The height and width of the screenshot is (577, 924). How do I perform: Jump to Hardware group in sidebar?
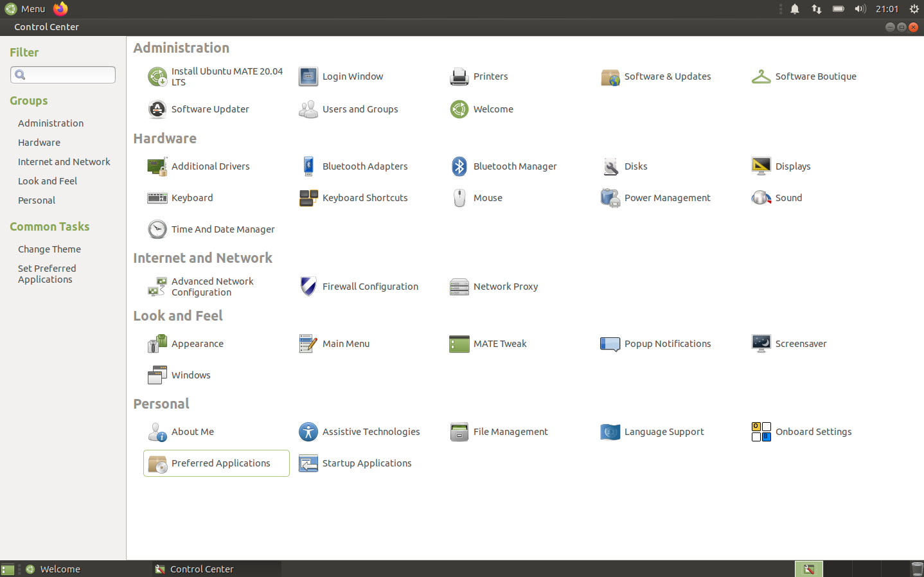39,143
